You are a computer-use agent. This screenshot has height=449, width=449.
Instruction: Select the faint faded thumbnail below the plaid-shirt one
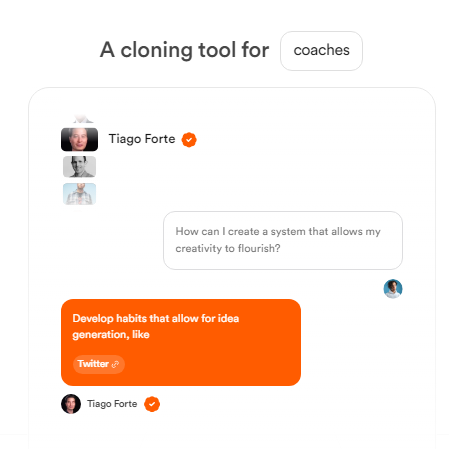pyautogui.click(x=79, y=210)
